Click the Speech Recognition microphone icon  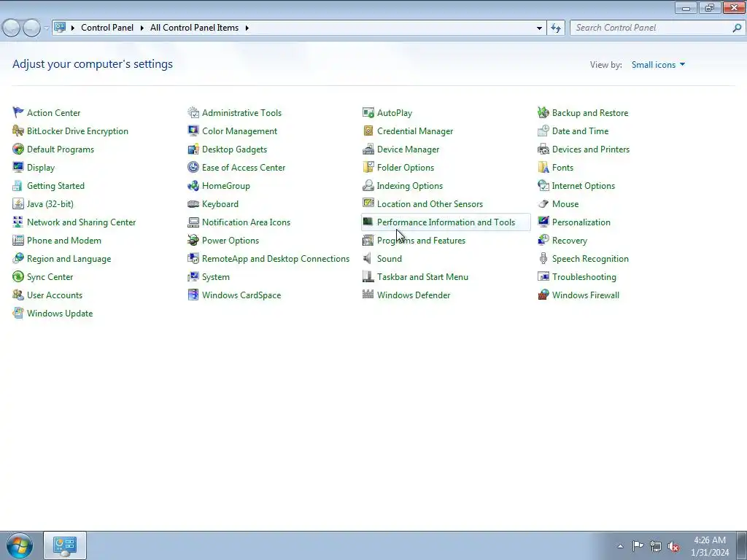(x=543, y=259)
